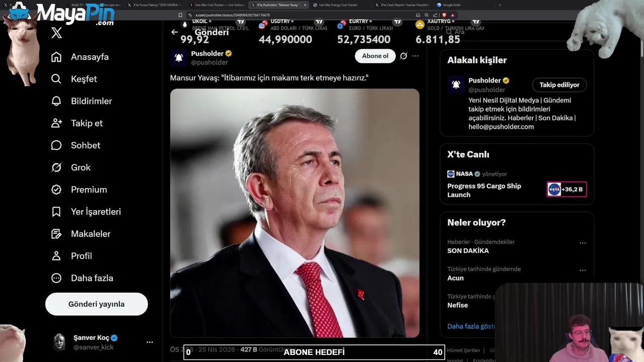Click Şanver Koç profile avatar
The height and width of the screenshot is (362, 644).
pos(60,342)
